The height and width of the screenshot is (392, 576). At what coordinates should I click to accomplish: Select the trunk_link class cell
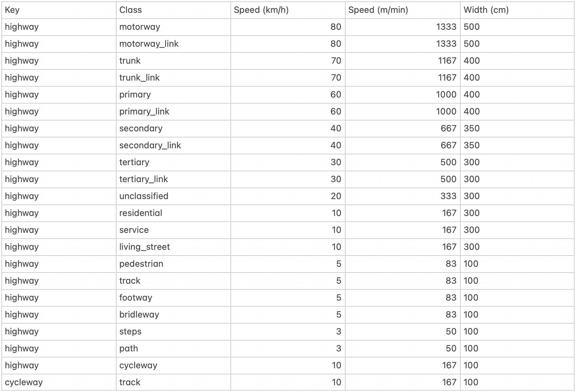(x=139, y=78)
